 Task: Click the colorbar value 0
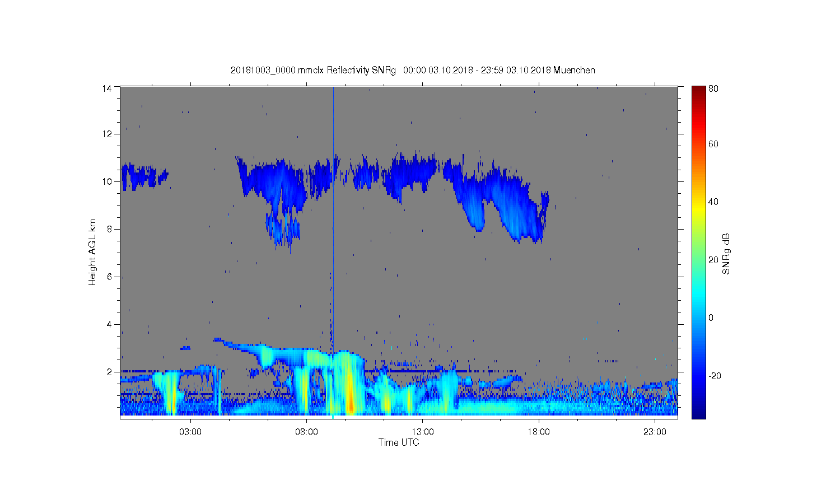coord(711,318)
